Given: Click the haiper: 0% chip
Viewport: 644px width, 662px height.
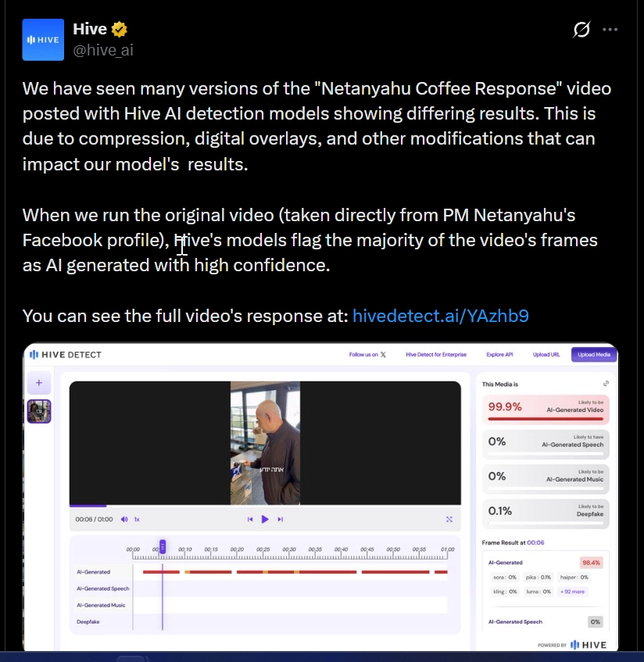Looking at the screenshot, I should 574,577.
